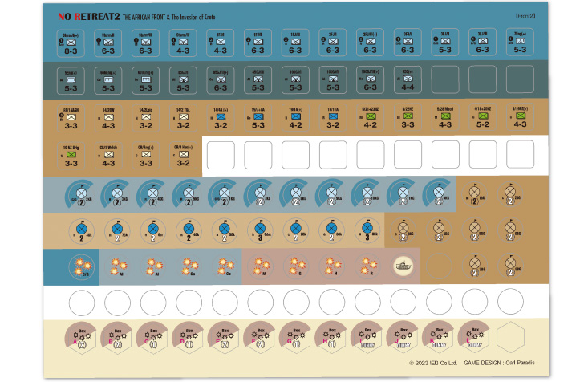Select Box A hex counter
The image size is (588, 382).
(80, 337)
